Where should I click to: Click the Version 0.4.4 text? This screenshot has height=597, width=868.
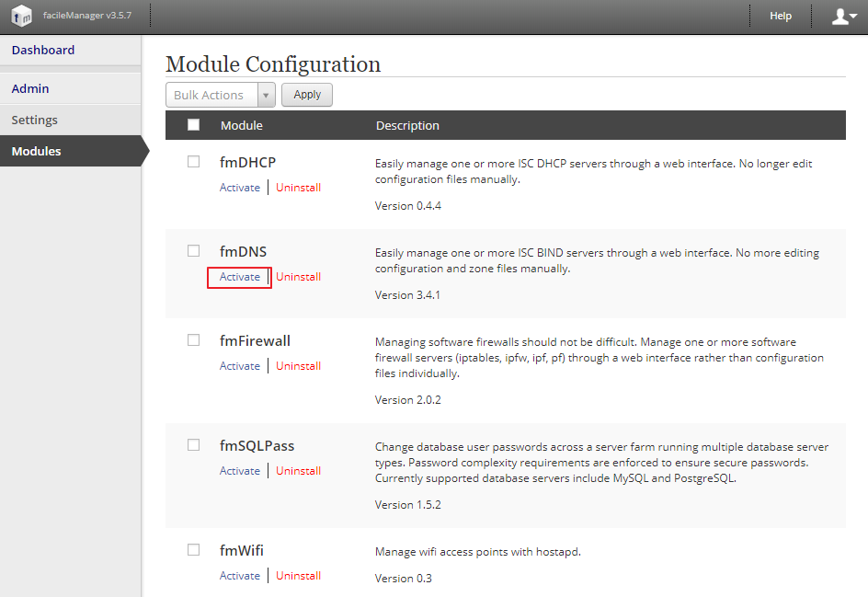[408, 205]
